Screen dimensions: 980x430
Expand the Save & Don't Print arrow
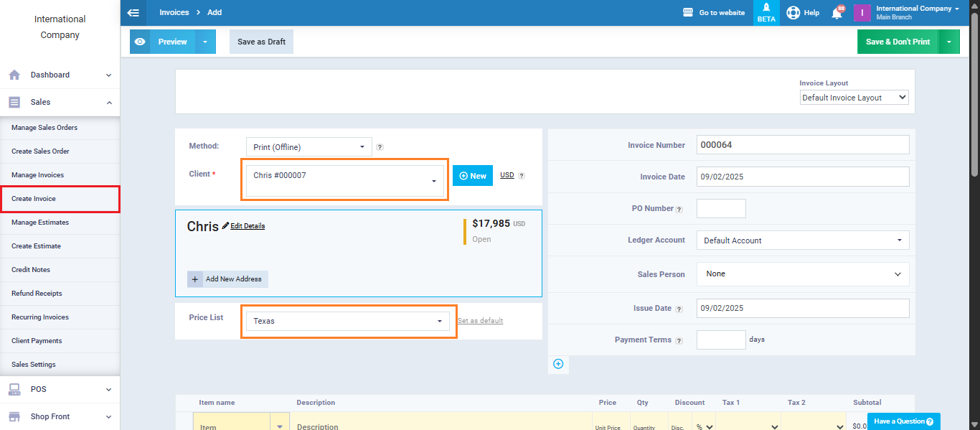(x=949, y=42)
